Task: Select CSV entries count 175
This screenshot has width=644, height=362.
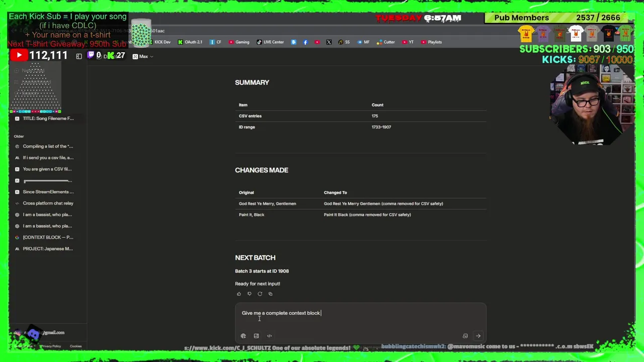Action: [375, 116]
